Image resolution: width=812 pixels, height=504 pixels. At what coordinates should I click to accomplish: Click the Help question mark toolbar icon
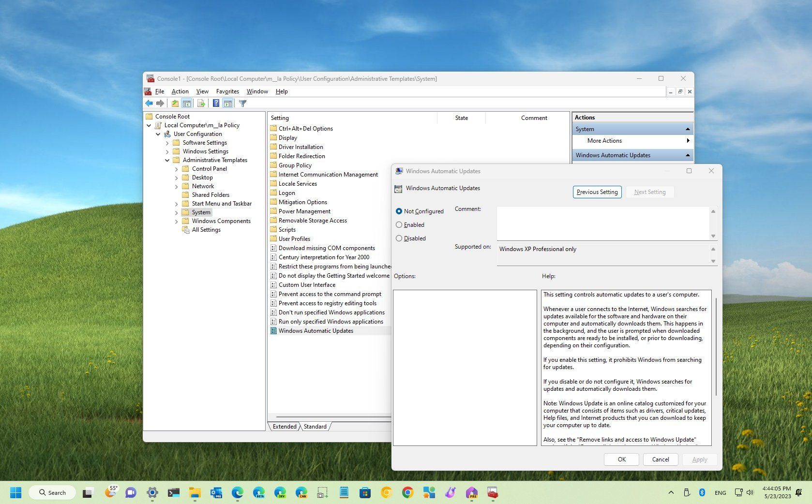[x=216, y=103]
